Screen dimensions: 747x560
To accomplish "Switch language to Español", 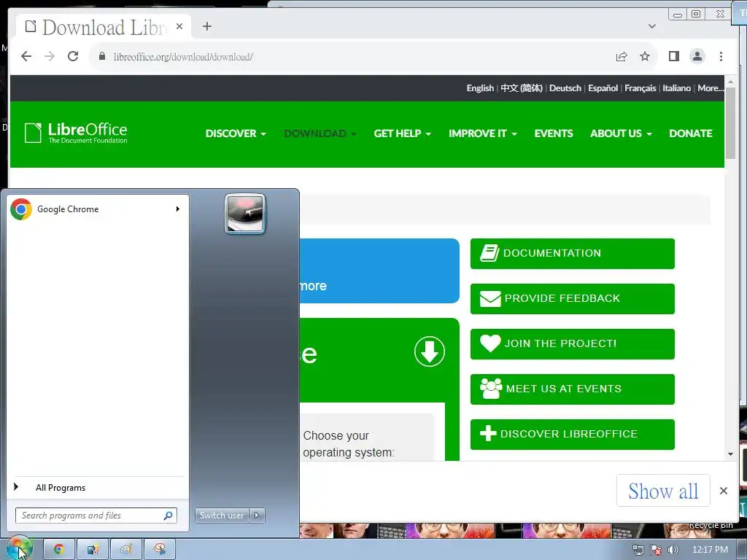I will click(x=603, y=88).
